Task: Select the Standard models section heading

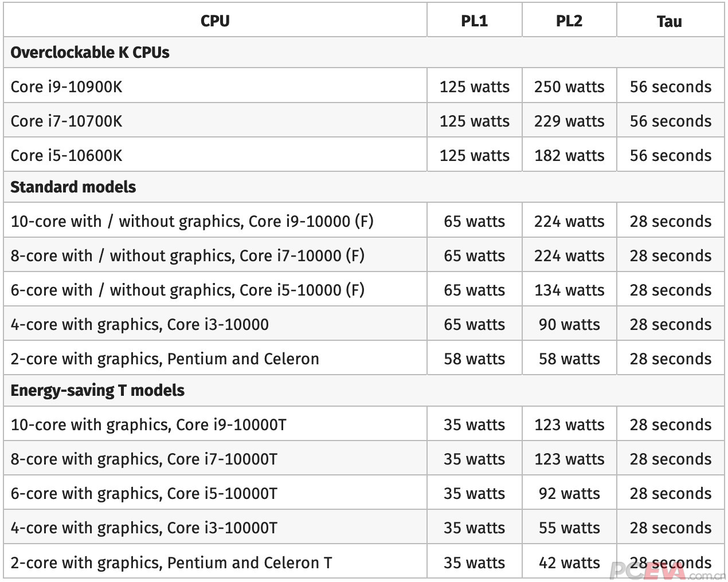Action: 73,187
